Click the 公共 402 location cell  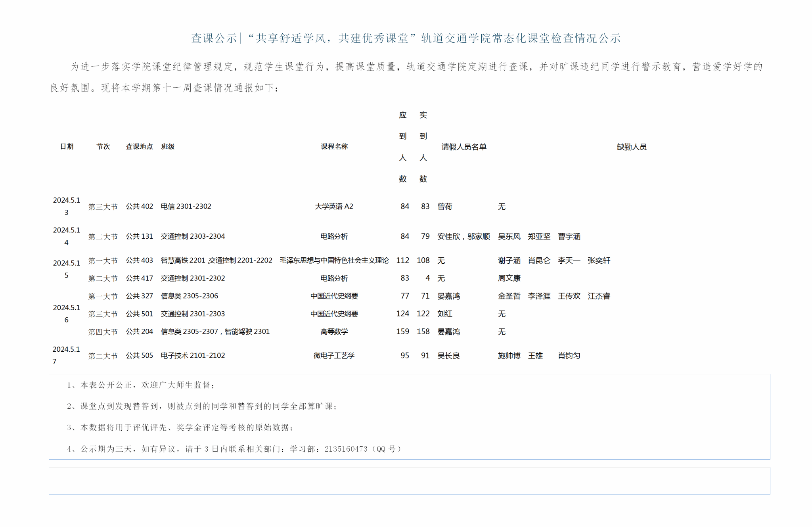pos(139,207)
